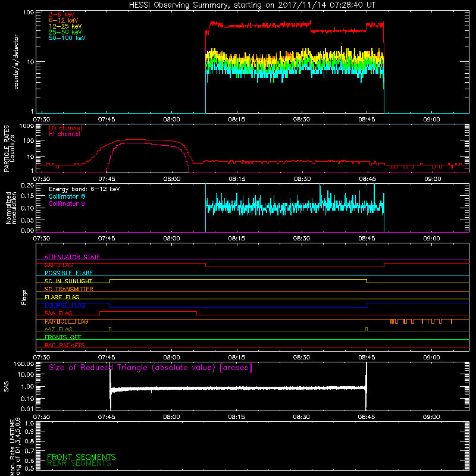Click the cyan Collimator 8 modulation trace
The width and height of the screenshot is (476, 476).
tap(295, 207)
